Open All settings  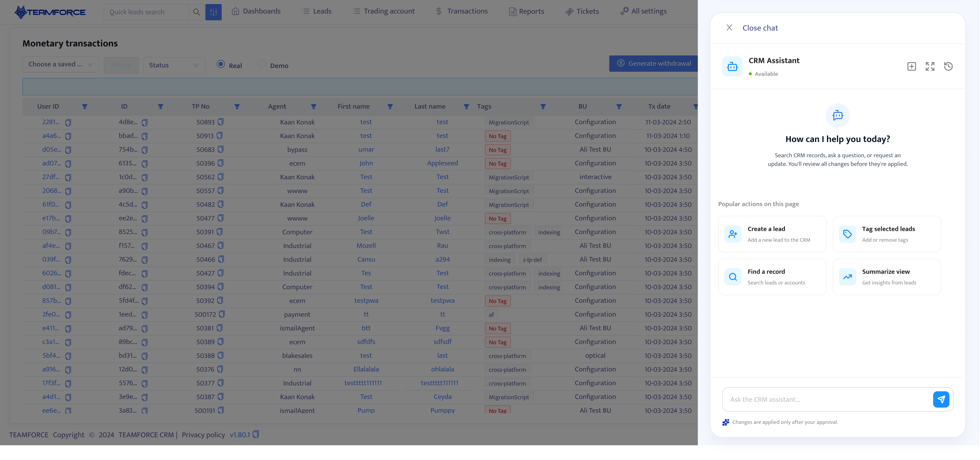[643, 11]
